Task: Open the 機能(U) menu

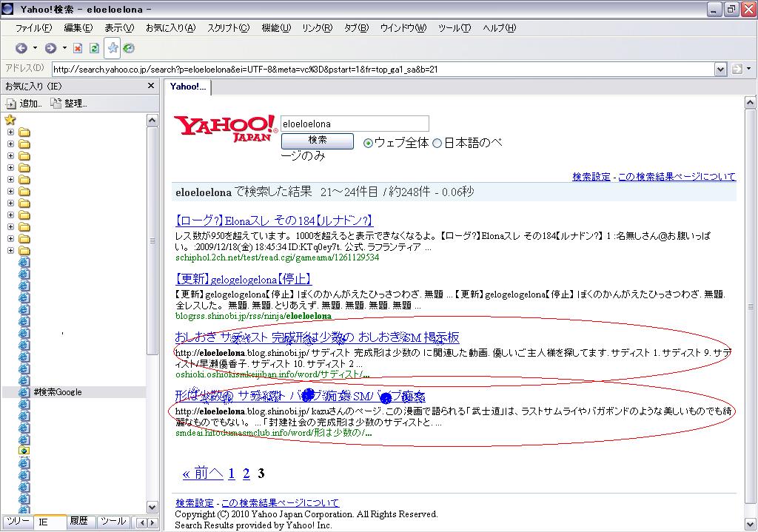Action: click(x=276, y=28)
